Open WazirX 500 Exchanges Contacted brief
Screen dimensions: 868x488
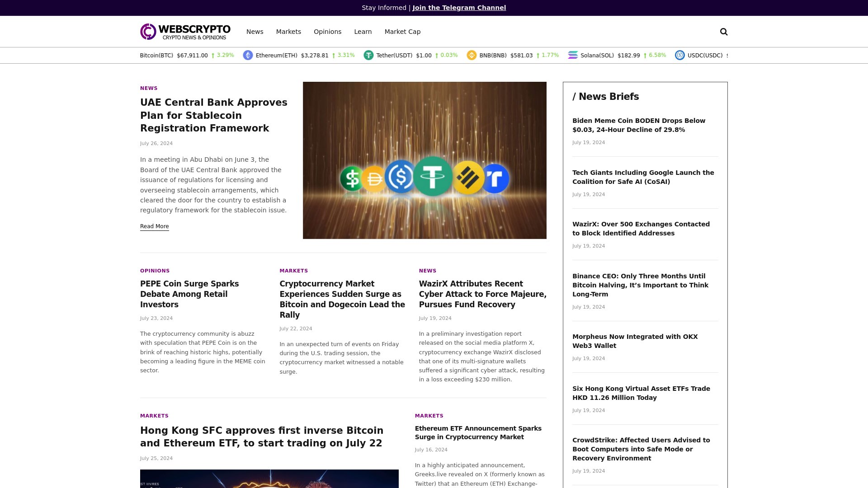point(641,229)
